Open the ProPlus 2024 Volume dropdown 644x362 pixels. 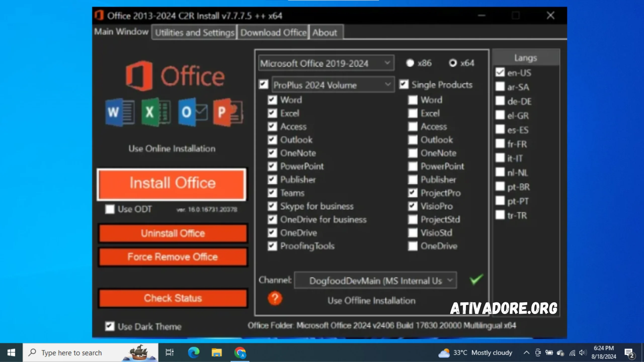(x=333, y=85)
